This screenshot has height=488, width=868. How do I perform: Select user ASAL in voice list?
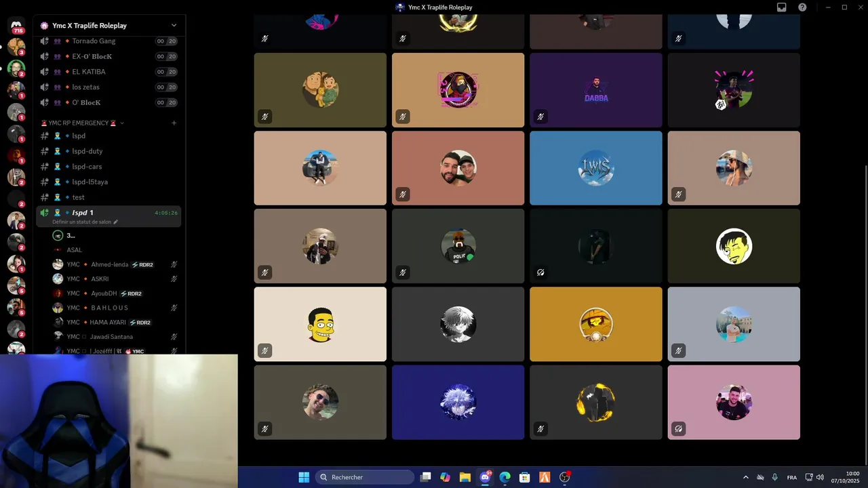(x=115, y=249)
